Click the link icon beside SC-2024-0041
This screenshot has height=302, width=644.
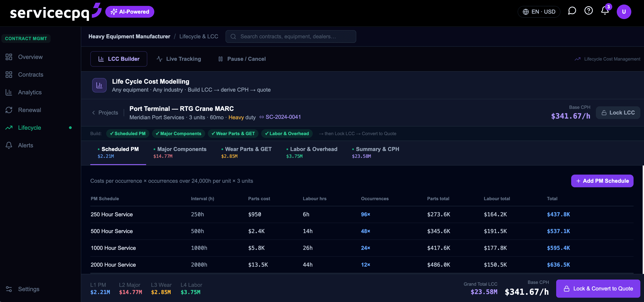(x=261, y=117)
